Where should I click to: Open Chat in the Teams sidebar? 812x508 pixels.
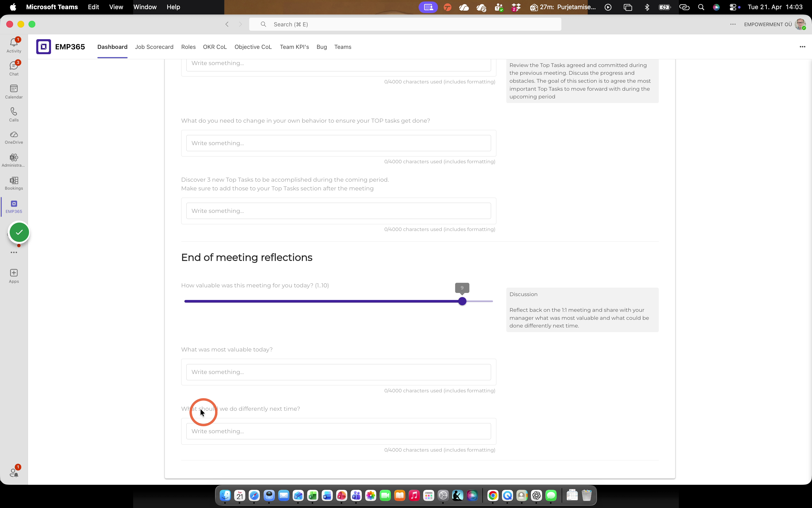14,68
